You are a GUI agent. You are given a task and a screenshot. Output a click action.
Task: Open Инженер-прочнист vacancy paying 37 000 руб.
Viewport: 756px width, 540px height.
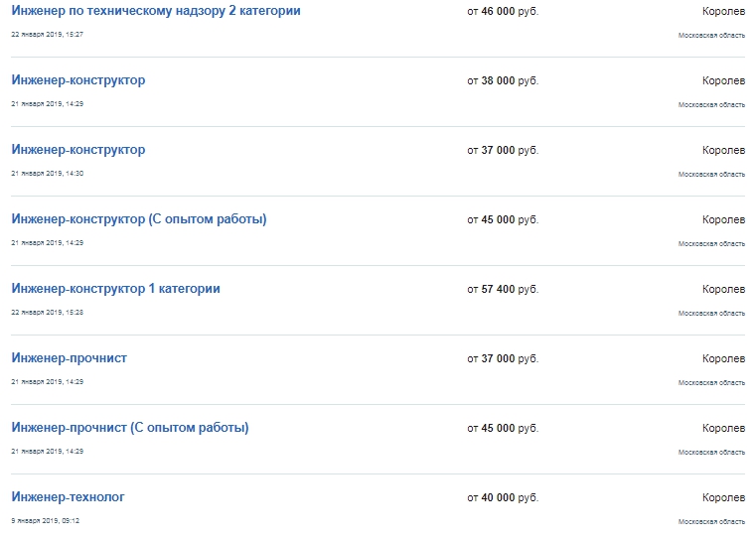(x=69, y=358)
